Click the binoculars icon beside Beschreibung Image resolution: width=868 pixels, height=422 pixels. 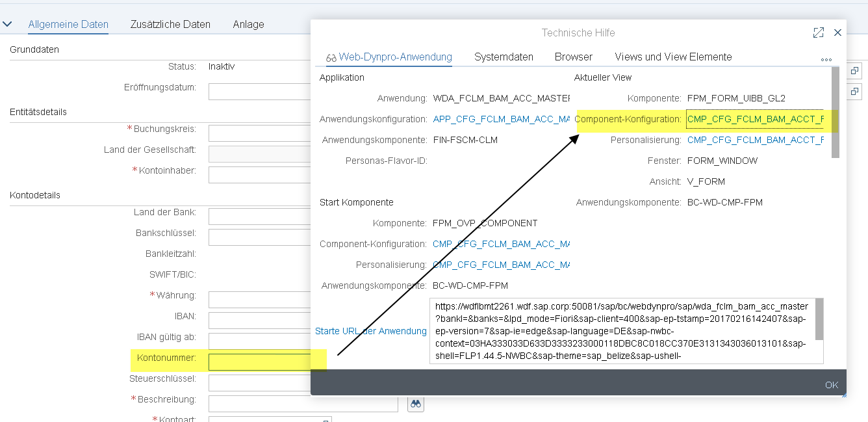(x=416, y=404)
